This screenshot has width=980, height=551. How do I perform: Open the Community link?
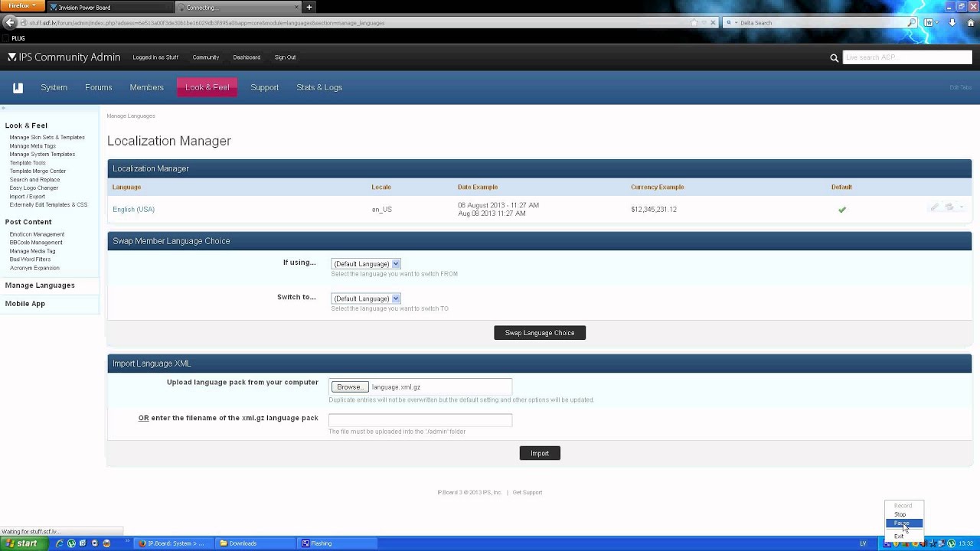pyautogui.click(x=206, y=57)
